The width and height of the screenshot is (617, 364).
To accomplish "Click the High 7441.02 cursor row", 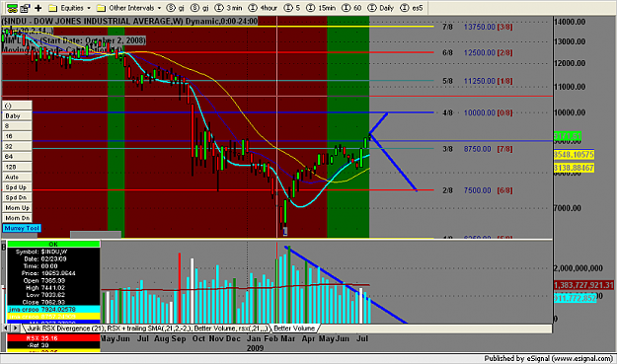I will [x=53, y=288].
